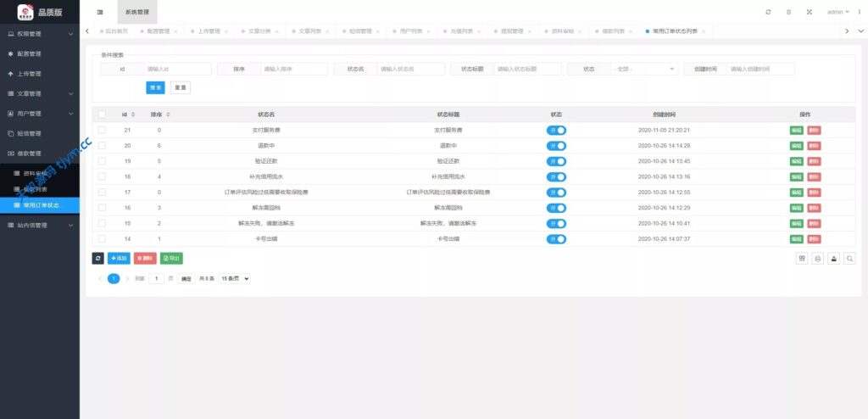Expand the 权限管理 sidebar menu
The width and height of the screenshot is (868, 419).
pos(39,34)
